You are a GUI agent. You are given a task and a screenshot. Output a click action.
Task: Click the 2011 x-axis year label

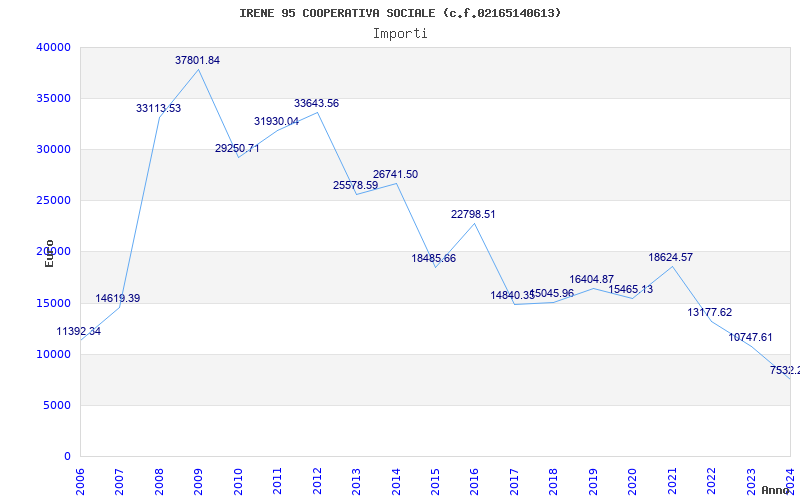pos(278,481)
